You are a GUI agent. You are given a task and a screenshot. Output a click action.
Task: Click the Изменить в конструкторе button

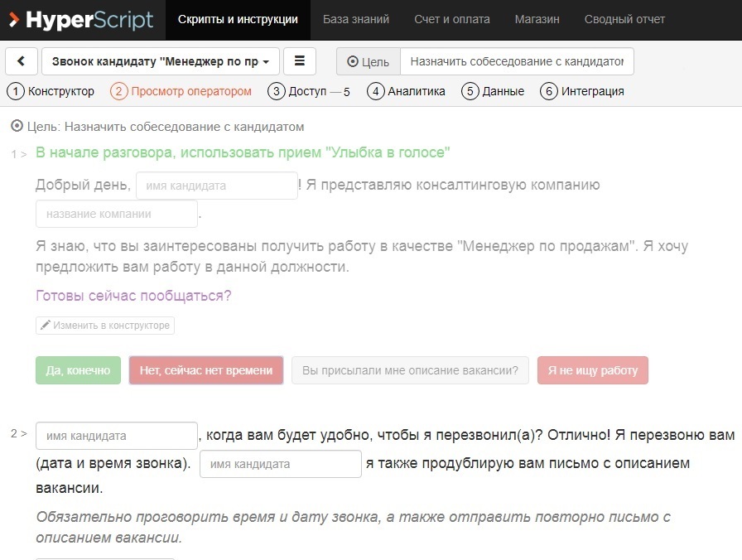pos(105,326)
